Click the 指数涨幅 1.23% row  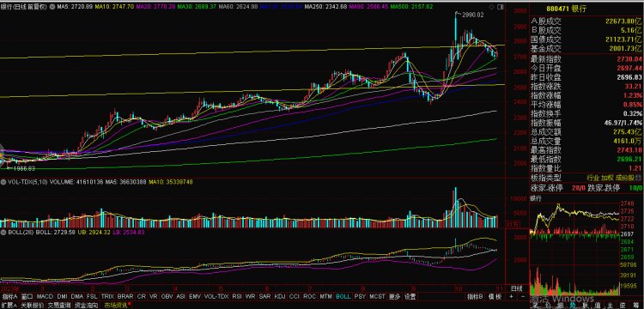[586, 95]
